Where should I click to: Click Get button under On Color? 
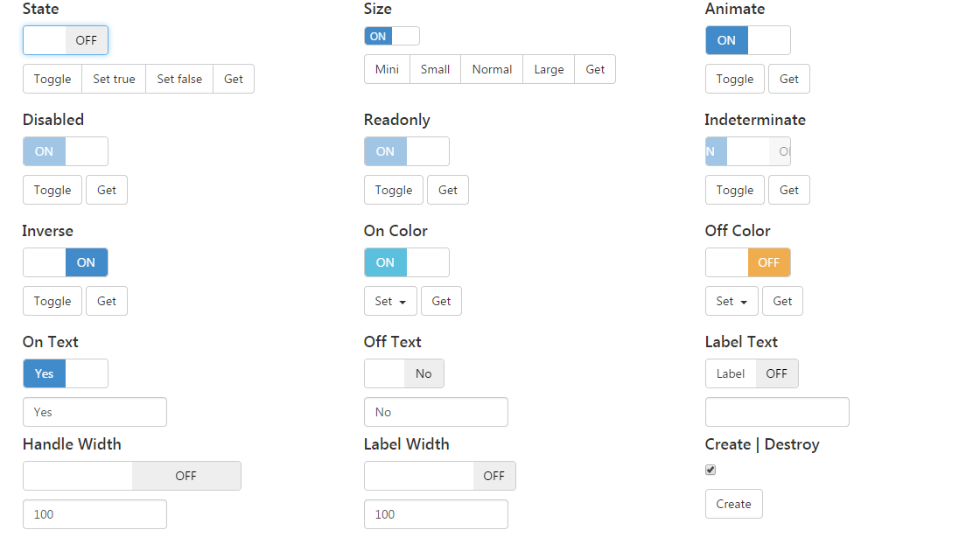pyautogui.click(x=441, y=301)
